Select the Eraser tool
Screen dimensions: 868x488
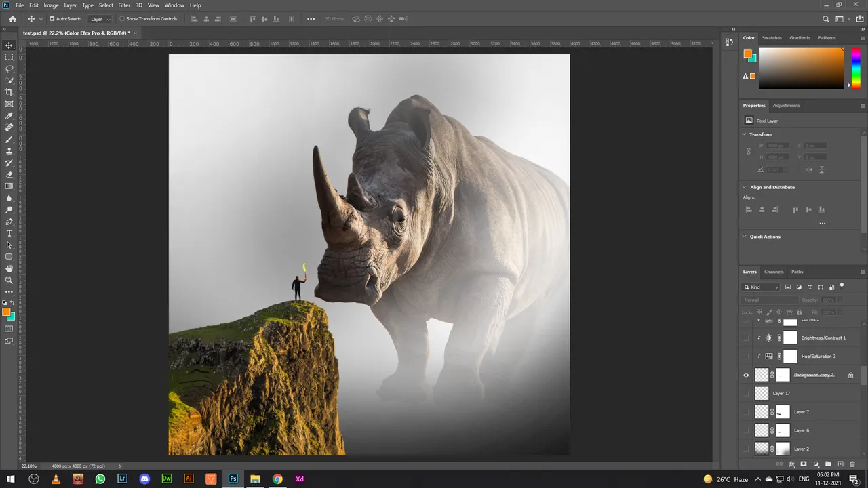tap(9, 174)
